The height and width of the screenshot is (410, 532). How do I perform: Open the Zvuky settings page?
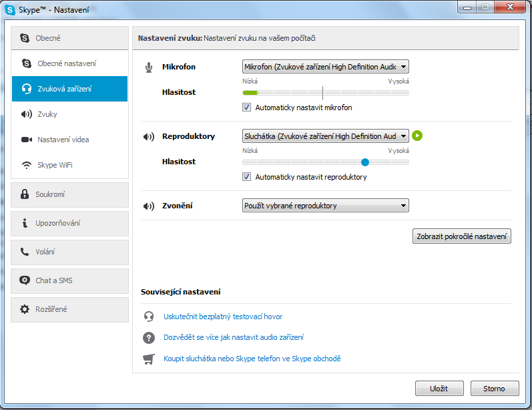(x=69, y=114)
